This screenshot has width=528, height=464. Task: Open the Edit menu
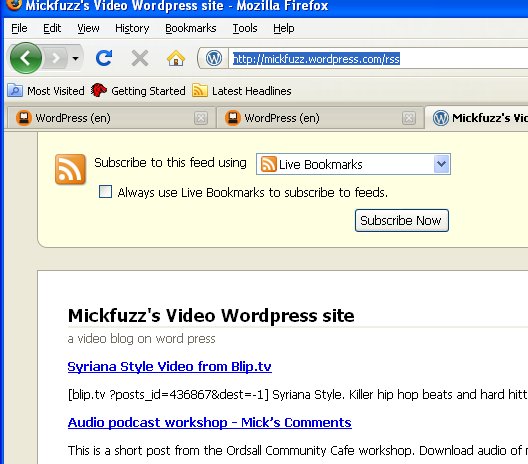[52, 28]
